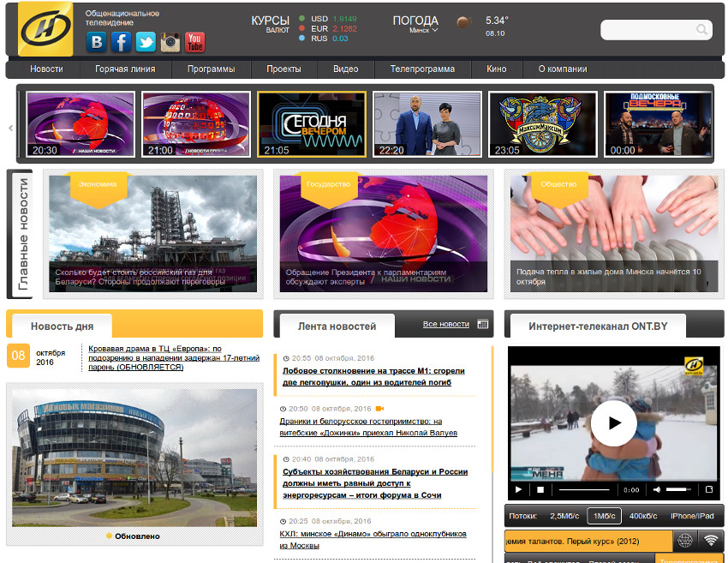Viewport: 728px width, 563px height.
Task: Click the search magnifier icon
Action: (x=702, y=31)
